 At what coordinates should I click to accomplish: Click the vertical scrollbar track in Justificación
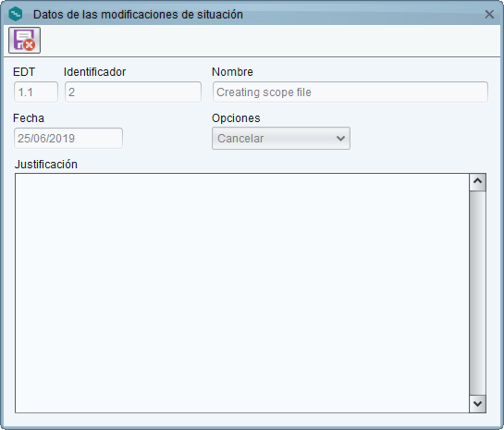tap(477, 293)
